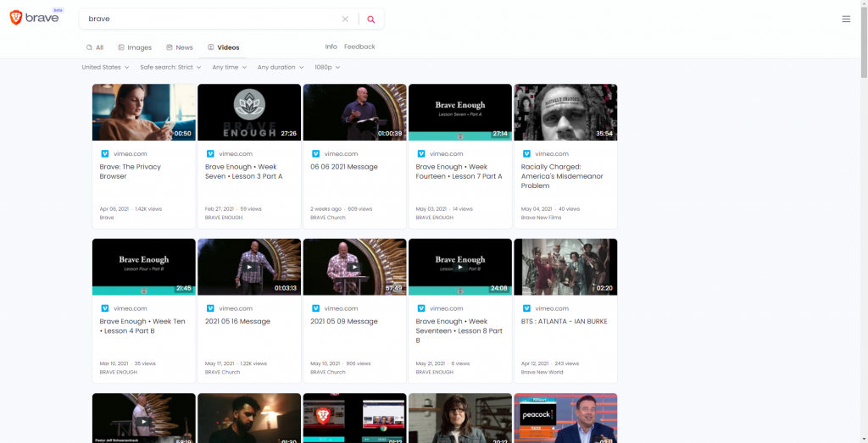Expand the Any time filter

click(x=229, y=67)
